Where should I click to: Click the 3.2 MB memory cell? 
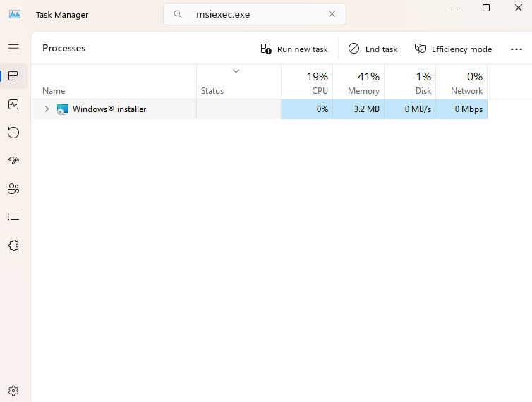pos(358,109)
